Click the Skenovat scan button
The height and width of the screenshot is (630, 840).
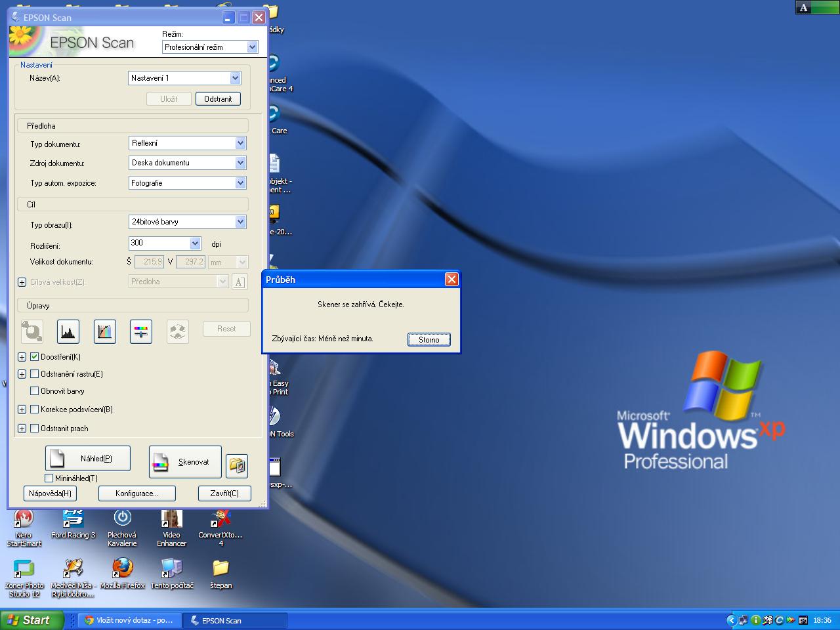coord(184,462)
